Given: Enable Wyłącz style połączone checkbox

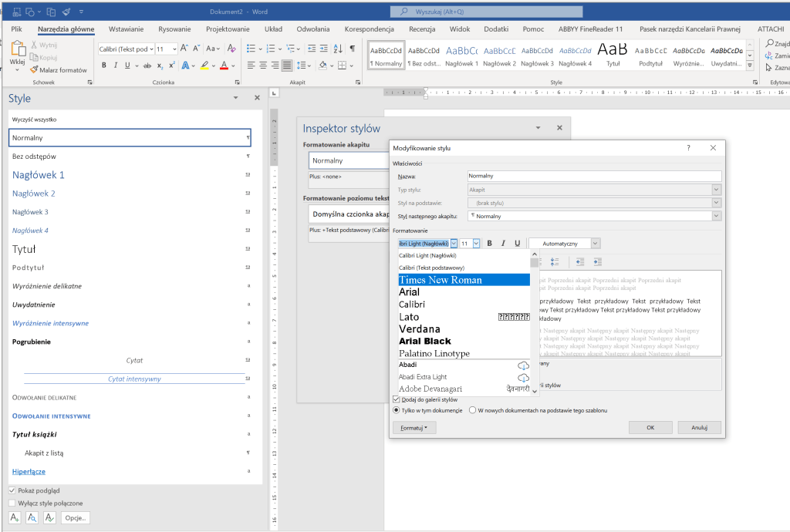Looking at the screenshot, I should coord(12,503).
